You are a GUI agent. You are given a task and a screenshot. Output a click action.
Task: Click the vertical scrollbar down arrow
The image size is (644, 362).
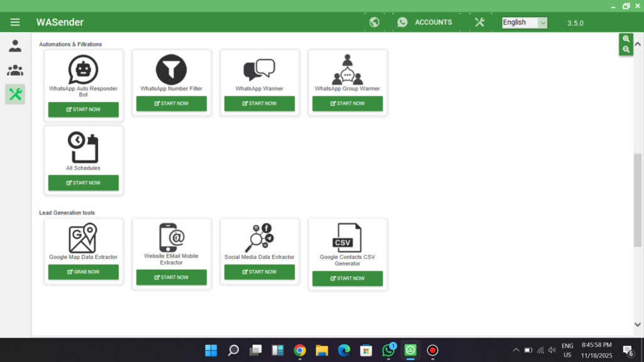coord(638,324)
